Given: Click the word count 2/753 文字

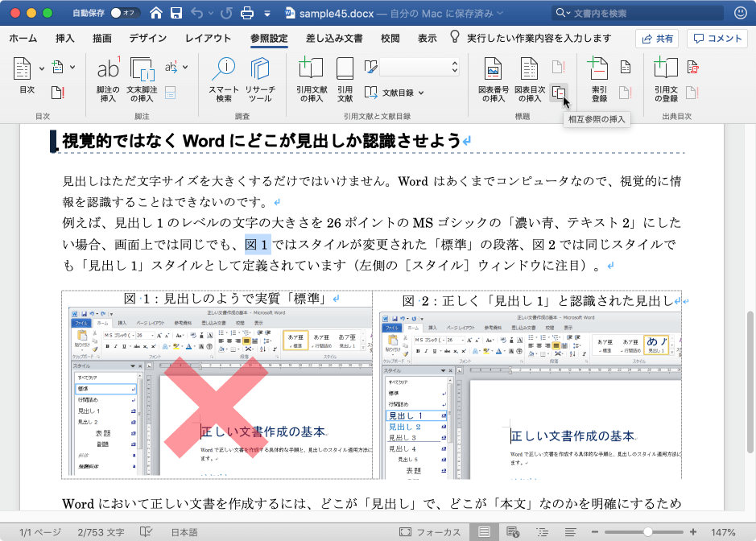Looking at the screenshot, I should coord(101,532).
